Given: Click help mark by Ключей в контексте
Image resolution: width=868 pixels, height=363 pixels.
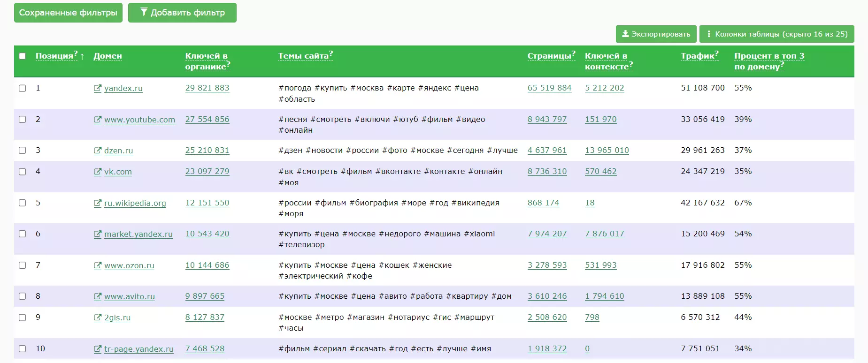Looking at the screenshot, I should (630, 64).
